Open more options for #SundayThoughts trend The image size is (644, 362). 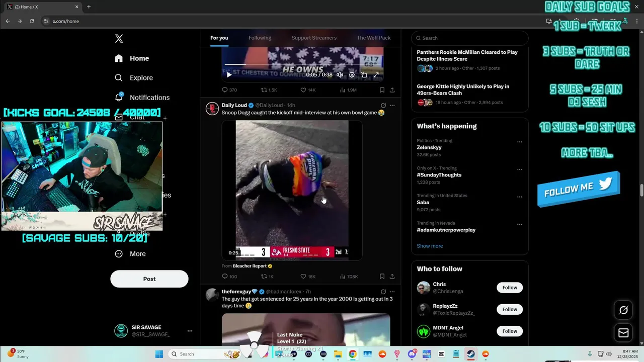(x=520, y=169)
